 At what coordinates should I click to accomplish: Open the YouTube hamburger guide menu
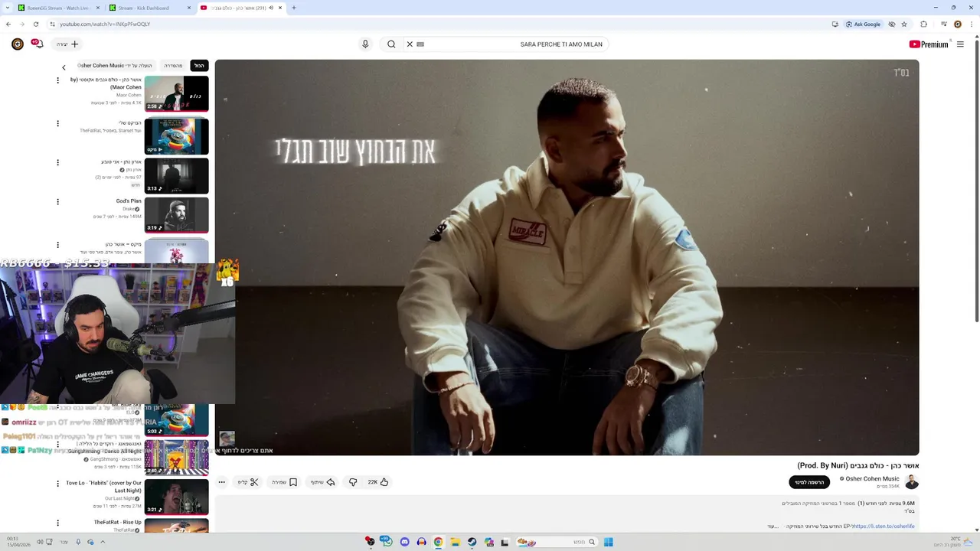960,44
